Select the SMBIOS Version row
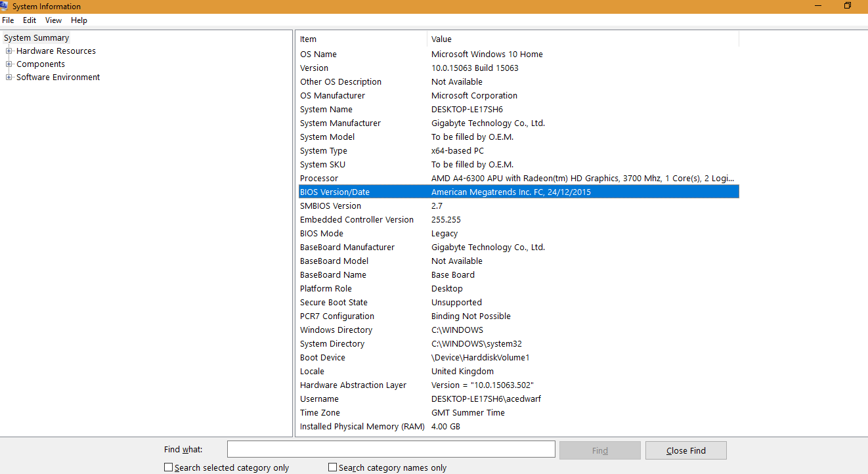The width and height of the screenshot is (868, 474). tap(517, 206)
